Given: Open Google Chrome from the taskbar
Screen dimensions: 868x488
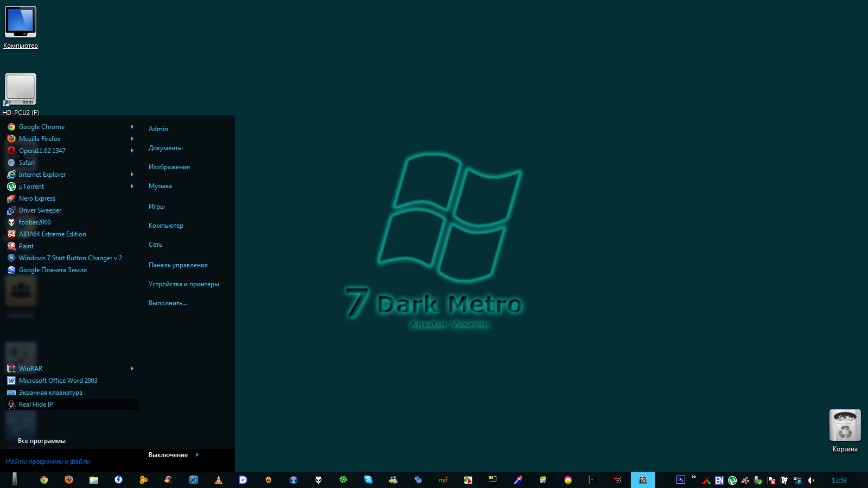Looking at the screenshot, I should click(44, 480).
